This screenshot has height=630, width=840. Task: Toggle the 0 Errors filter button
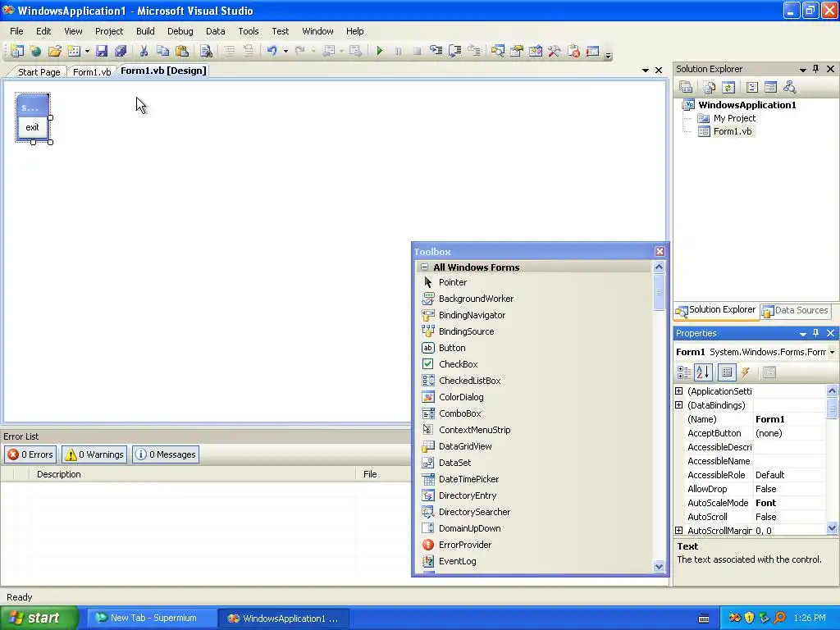[30, 454]
